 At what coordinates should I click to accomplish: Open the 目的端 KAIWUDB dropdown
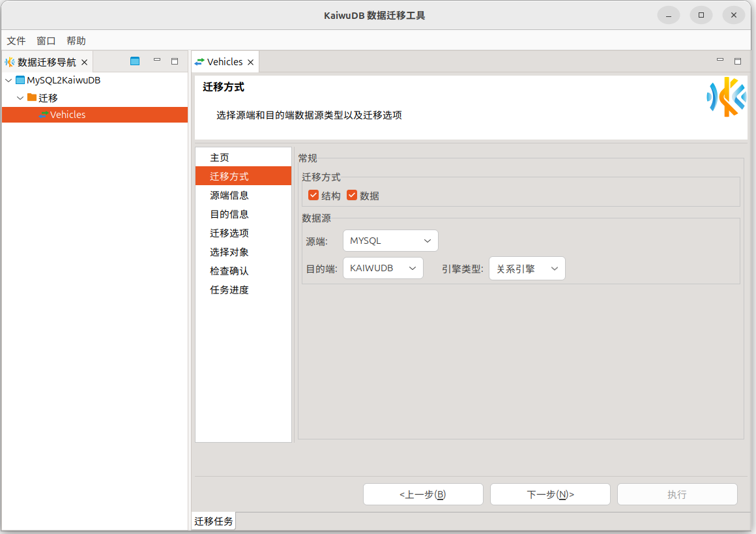(x=383, y=268)
